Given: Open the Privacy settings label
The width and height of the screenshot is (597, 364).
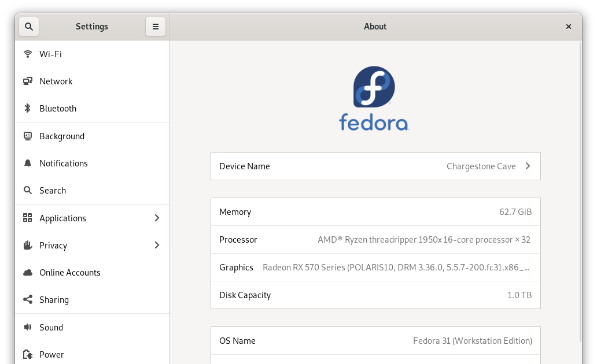Looking at the screenshot, I should (53, 246).
